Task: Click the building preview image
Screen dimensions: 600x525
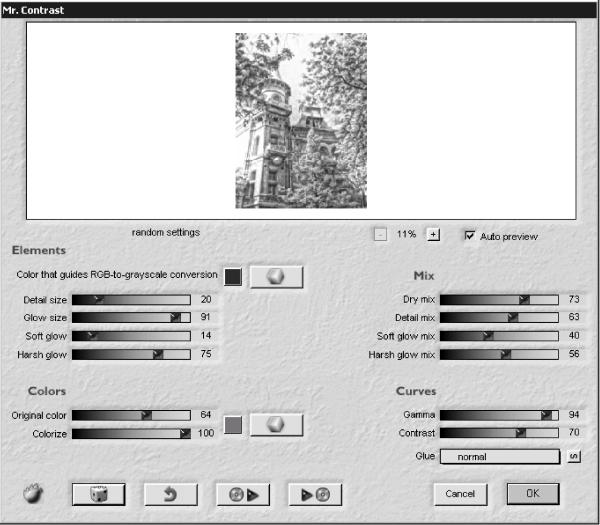Action: (301, 121)
